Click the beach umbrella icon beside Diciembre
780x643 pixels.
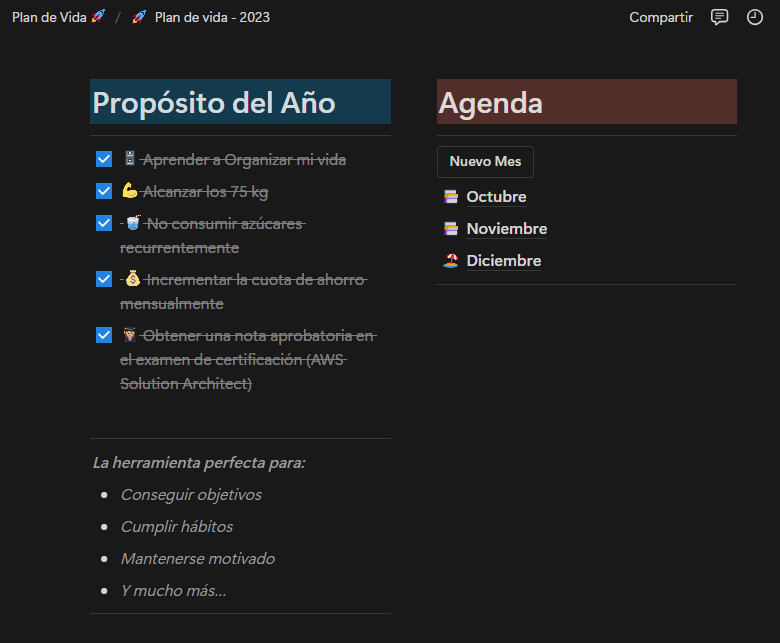click(451, 261)
